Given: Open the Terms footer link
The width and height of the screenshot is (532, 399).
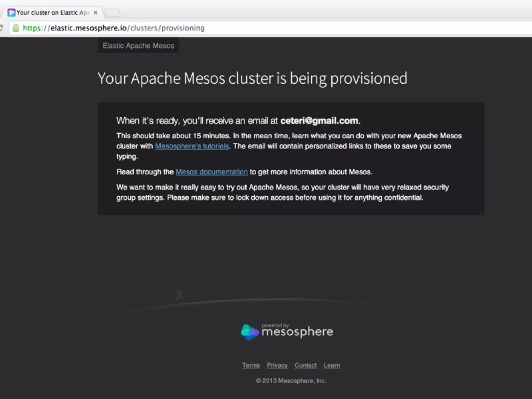Looking at the screenshot, I should (x=251, y=365).
